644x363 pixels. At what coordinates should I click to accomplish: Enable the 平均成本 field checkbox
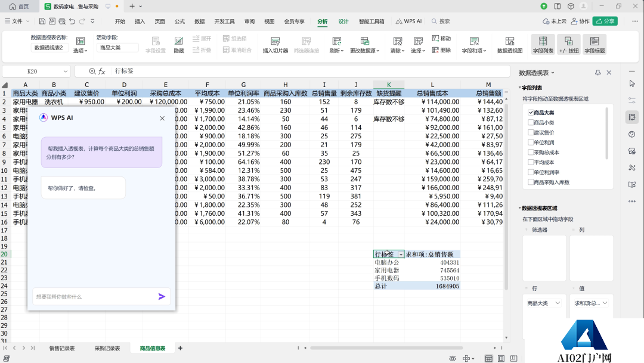coord(531,162)
